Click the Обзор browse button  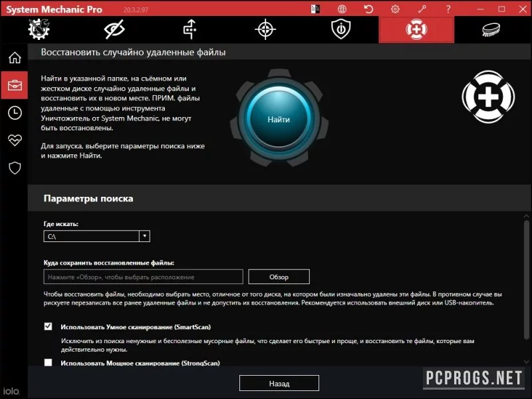click(x=279, y=277)
